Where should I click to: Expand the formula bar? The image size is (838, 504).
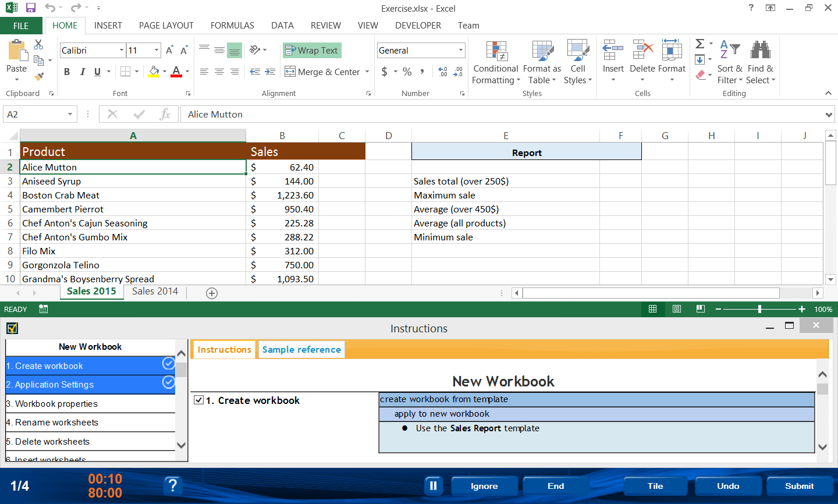829,115
